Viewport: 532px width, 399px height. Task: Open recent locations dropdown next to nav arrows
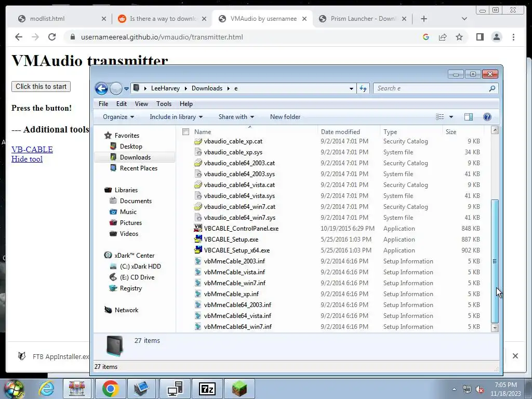click(126, 88)
